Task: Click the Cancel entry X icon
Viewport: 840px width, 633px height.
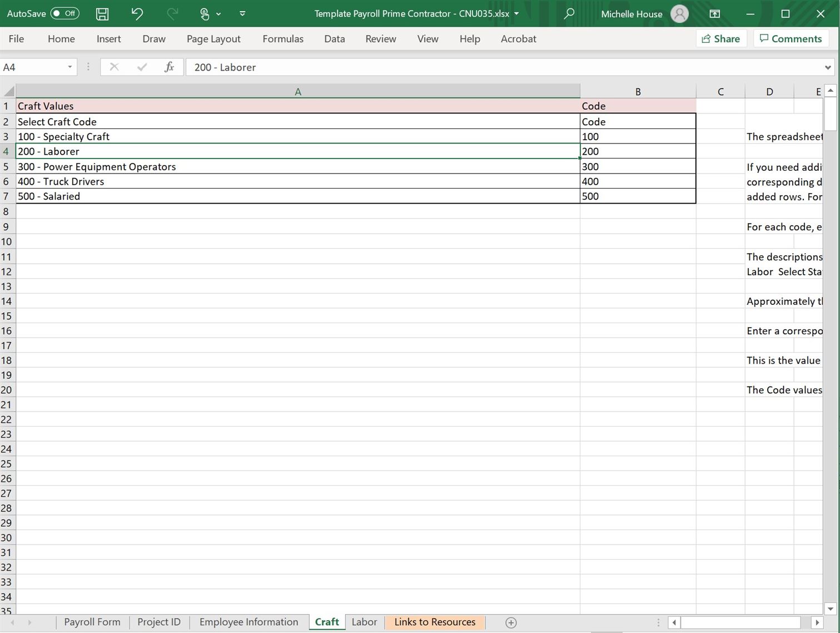Action: point(115,67)
